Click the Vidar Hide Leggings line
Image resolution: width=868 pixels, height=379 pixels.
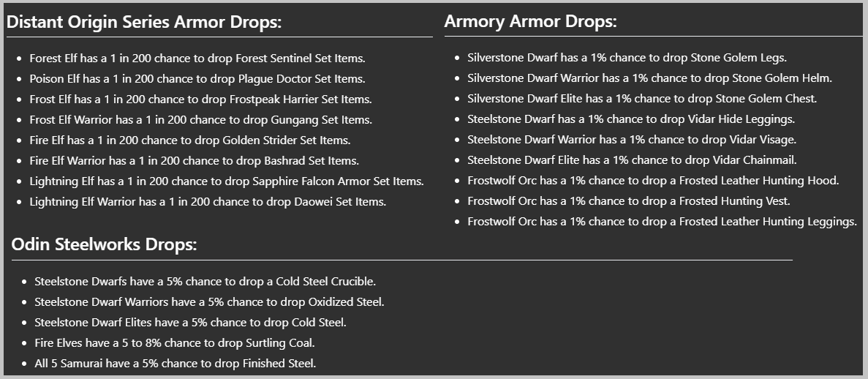[x=631, y=119]
